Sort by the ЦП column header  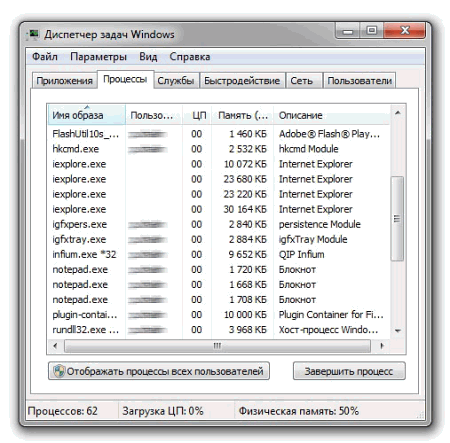coord(197,115)
